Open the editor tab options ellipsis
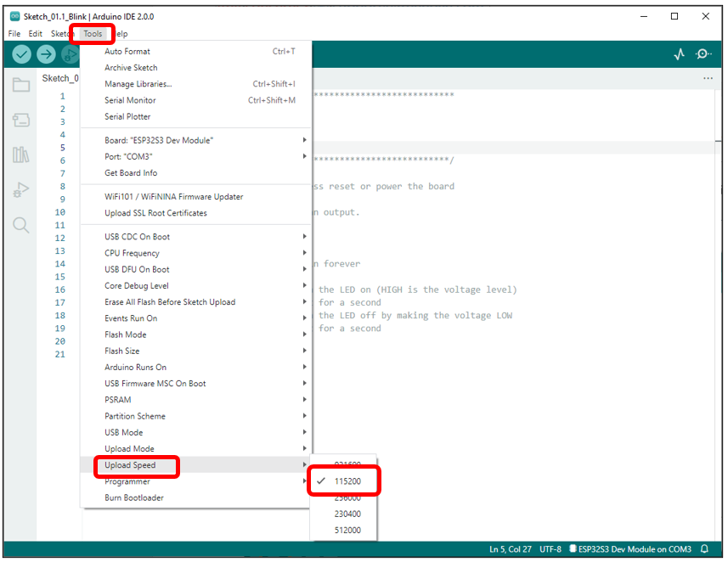Image resolution: width=728 pixels, height=562 pixels. (x=708, y=78)
